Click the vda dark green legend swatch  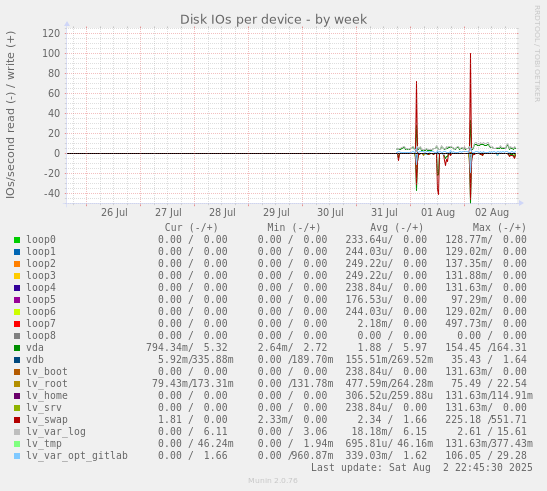[17, 348]
